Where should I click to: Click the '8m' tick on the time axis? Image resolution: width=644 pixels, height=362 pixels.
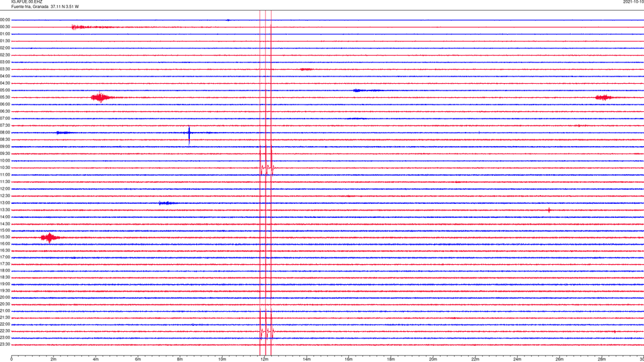pos(180,359)
